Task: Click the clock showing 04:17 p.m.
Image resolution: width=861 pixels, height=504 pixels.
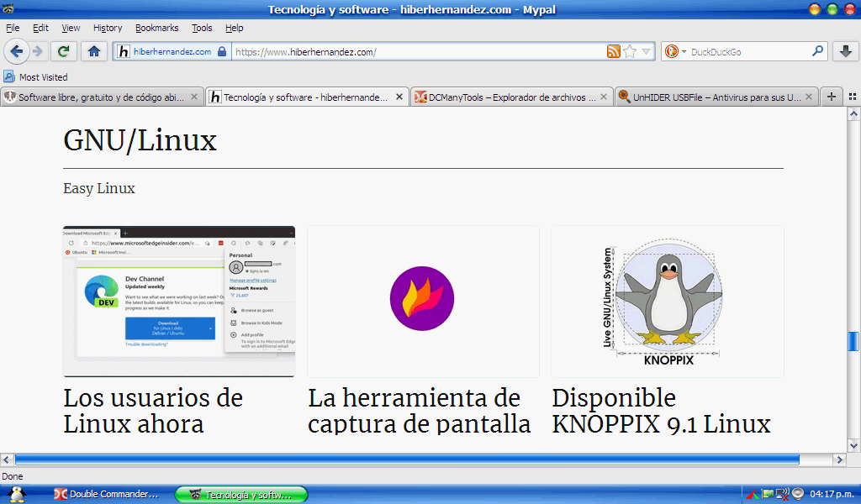Action: 832,494
